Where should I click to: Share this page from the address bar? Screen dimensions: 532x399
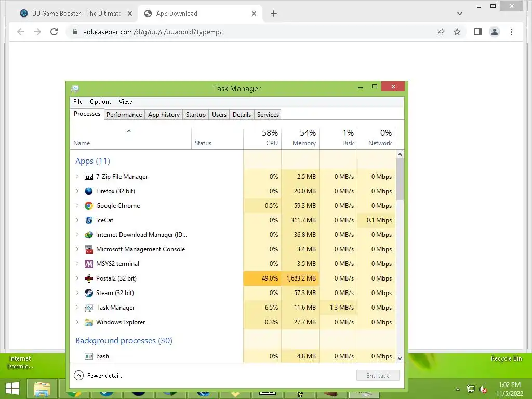point(441,32)
